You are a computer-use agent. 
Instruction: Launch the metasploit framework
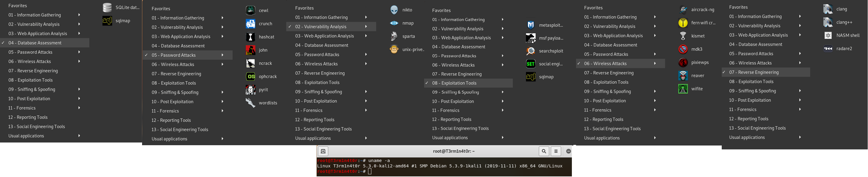click(531, 25)
